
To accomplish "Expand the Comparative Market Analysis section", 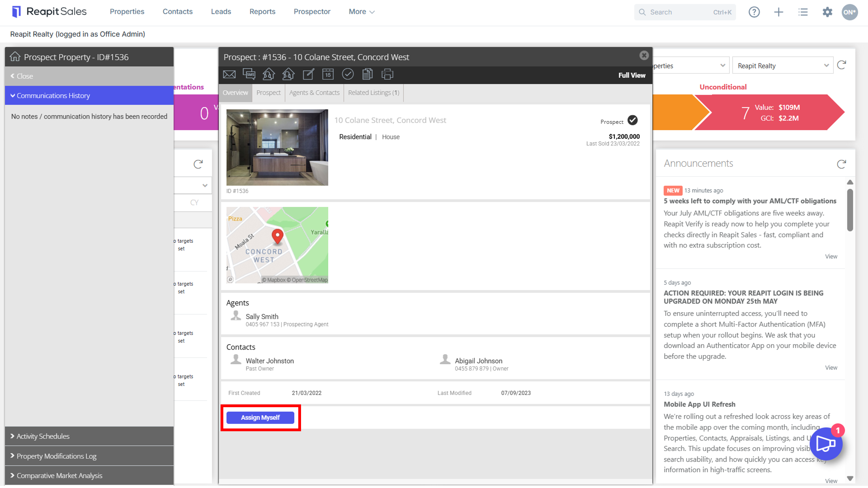I will coord(89,476).
